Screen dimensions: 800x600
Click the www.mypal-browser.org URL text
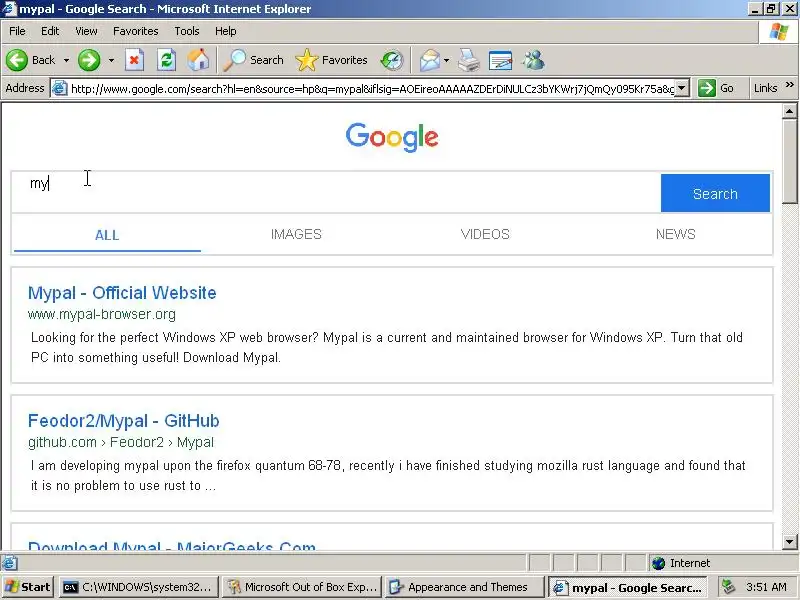102,314
